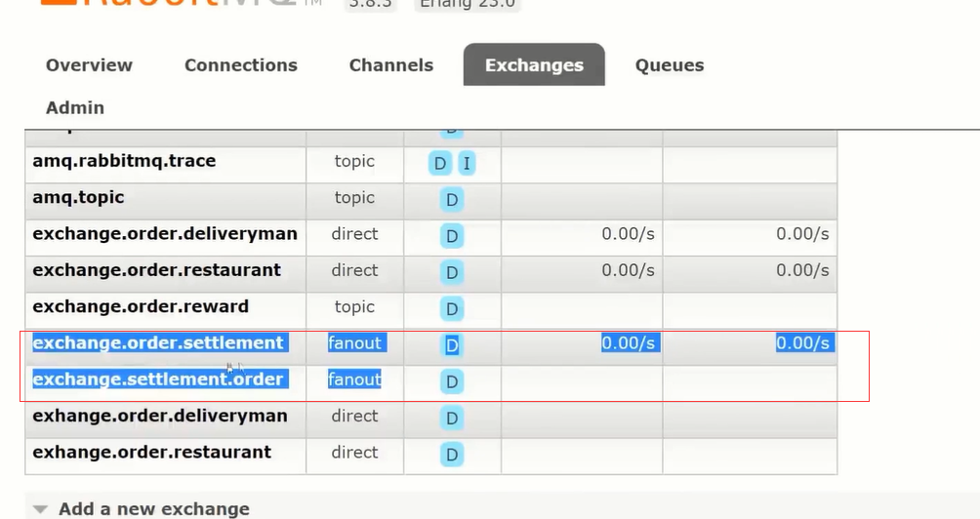Viewport: 980px width, 519px height.
Task: Open the exchange.settlement.order exchange
Action: click(158, 379)
